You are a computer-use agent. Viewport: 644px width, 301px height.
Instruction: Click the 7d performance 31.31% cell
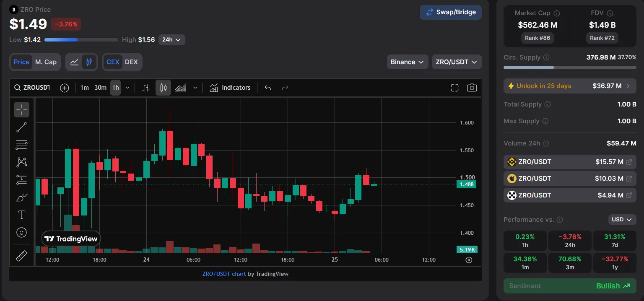[x=615, y=241]
